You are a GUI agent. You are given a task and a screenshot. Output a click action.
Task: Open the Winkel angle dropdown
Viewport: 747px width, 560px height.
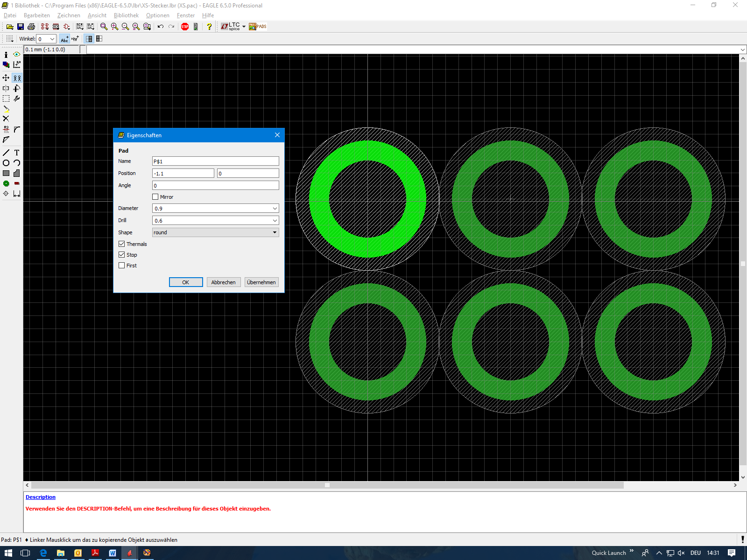point(52,39)
